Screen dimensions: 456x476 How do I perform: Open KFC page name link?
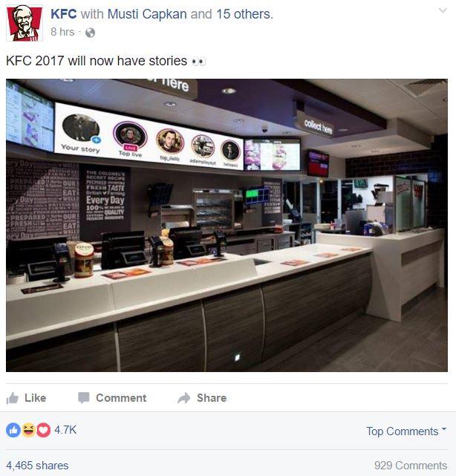(x=63, y=14)
